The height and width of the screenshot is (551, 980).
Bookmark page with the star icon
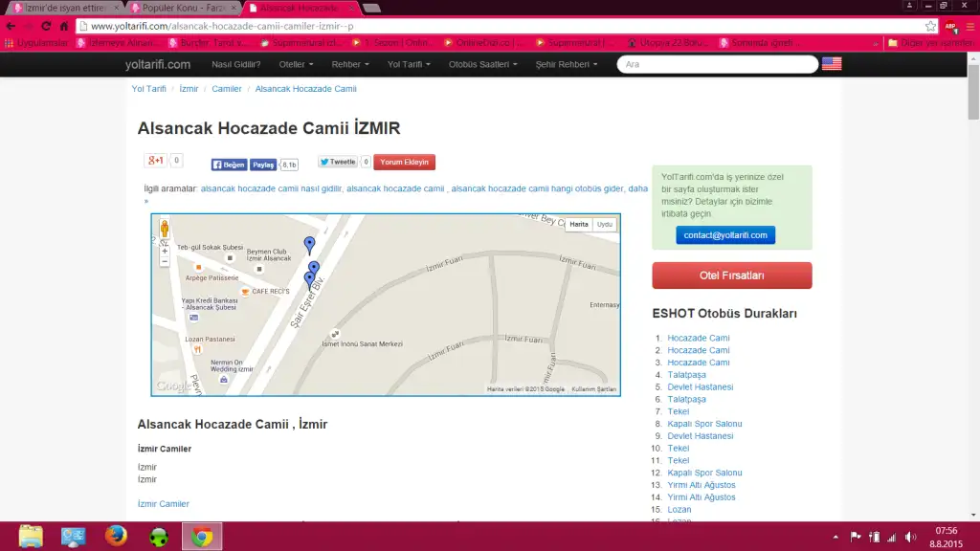click(930, 26)
